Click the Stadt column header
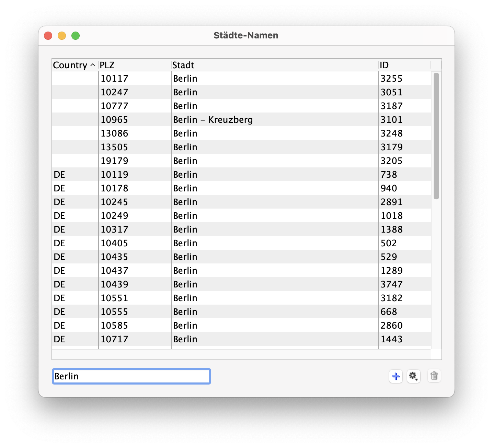493x448 pixels. pos(274,65)
